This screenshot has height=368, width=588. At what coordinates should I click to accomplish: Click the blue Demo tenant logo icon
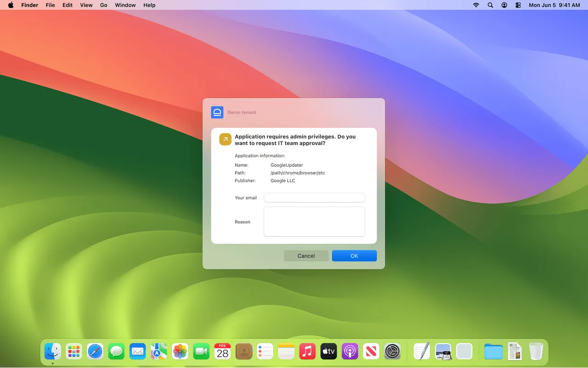[x=217, y=112]
